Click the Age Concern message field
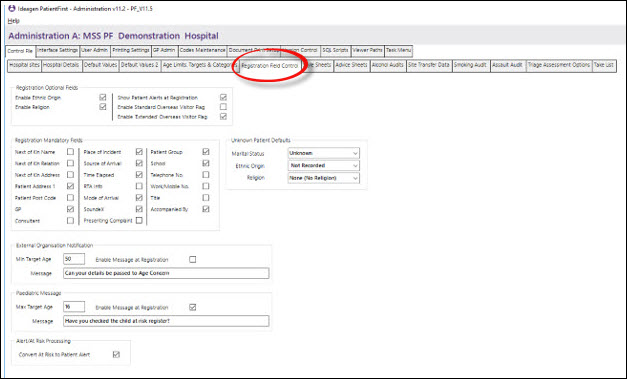Viewport: 627px width, 379px height. [x=166, y=273]
